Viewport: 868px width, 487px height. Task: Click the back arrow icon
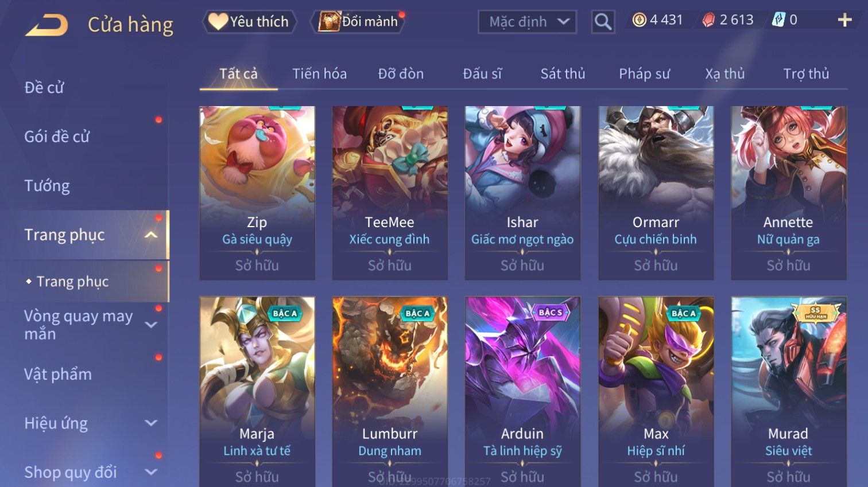(47, 25)
